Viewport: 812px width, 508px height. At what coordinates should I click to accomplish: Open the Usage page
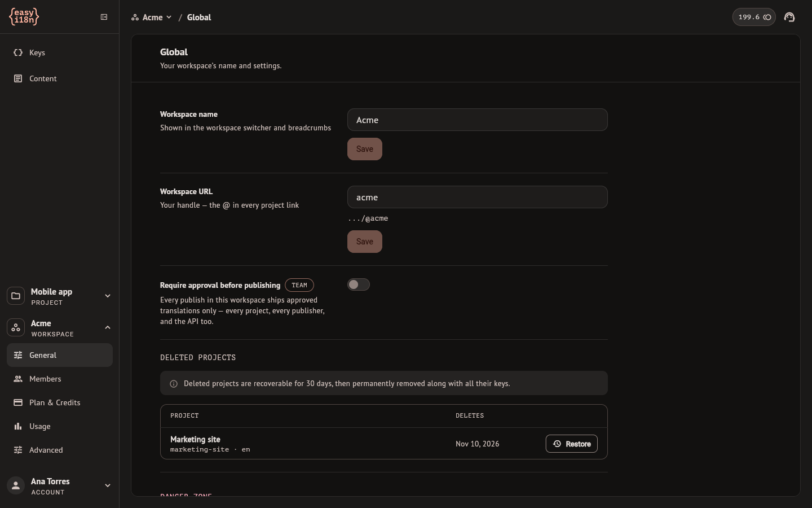pos(60,426)
